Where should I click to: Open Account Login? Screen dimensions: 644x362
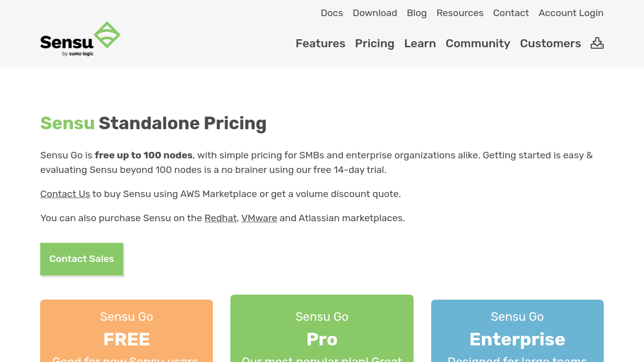pyautogui.click(x=571, y=13)
